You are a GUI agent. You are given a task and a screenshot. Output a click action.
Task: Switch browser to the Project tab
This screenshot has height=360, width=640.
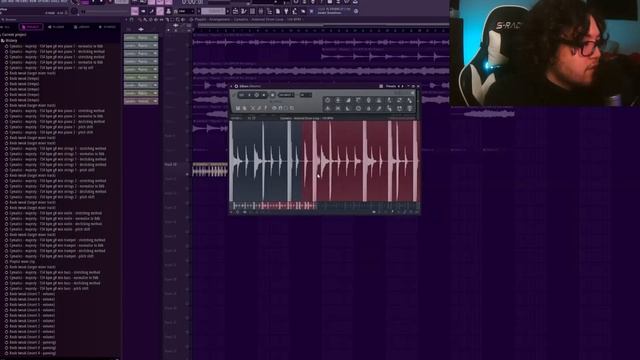click(x=31, y=27)
